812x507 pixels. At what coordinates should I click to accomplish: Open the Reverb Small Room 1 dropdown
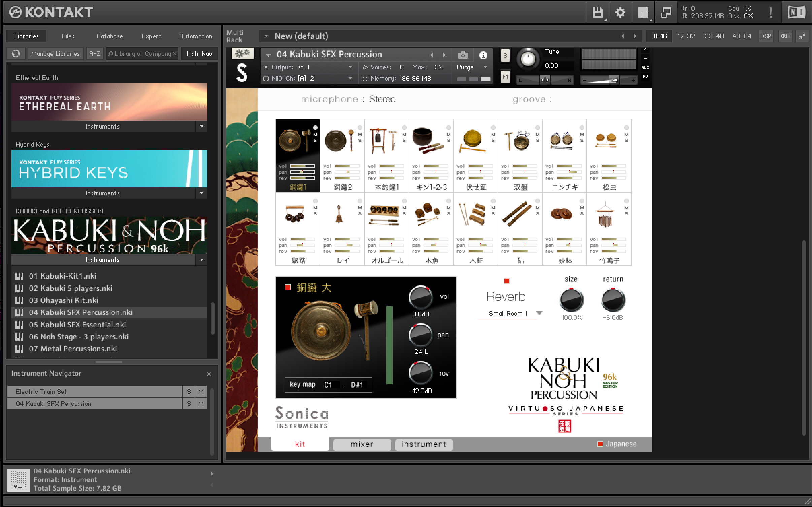coord(511,313)
